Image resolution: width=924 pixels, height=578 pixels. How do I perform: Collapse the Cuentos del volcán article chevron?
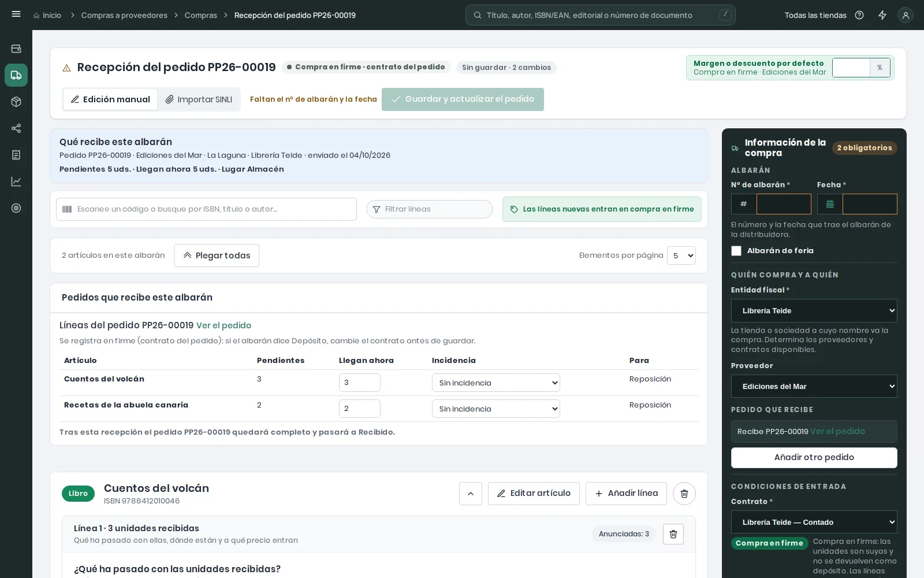click(x=471, y=494)
